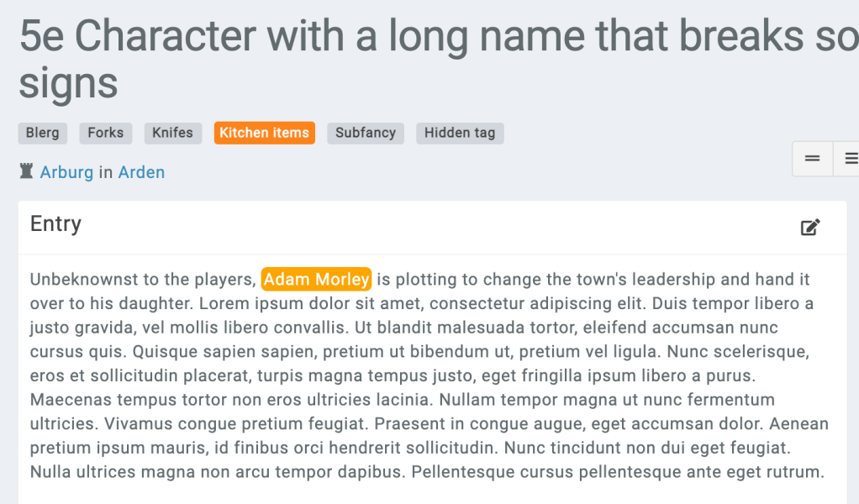Click the Entry panel heading
Viewport: 859px width, 504px height.
56,224
